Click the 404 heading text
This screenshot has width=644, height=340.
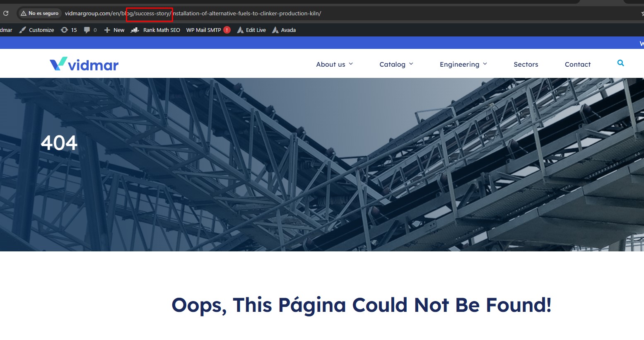(x=59, y=143)
